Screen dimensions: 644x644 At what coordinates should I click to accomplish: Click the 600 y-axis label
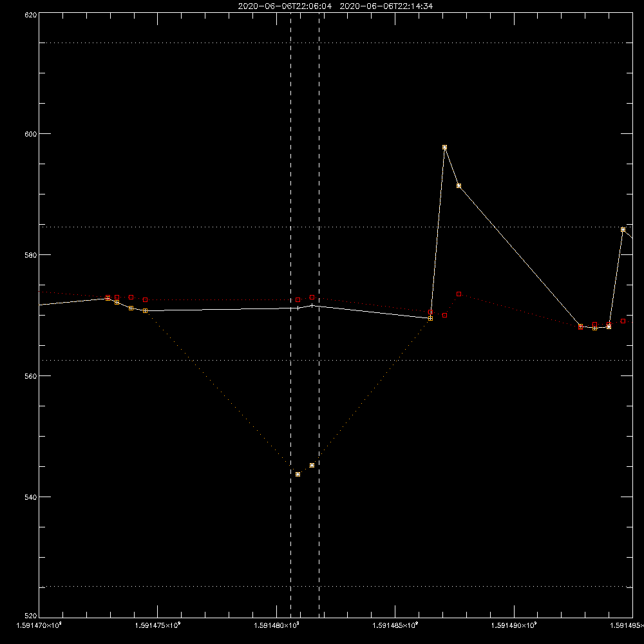31,134
